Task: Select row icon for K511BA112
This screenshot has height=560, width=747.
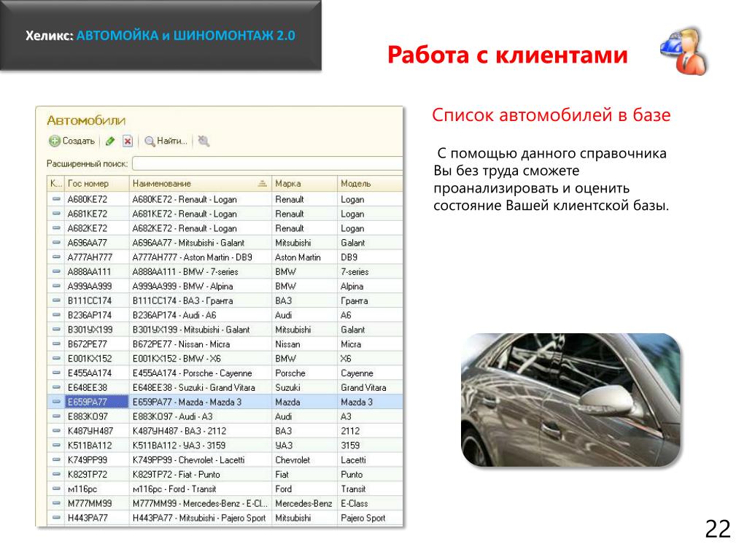Action: [x=56, y=446]
